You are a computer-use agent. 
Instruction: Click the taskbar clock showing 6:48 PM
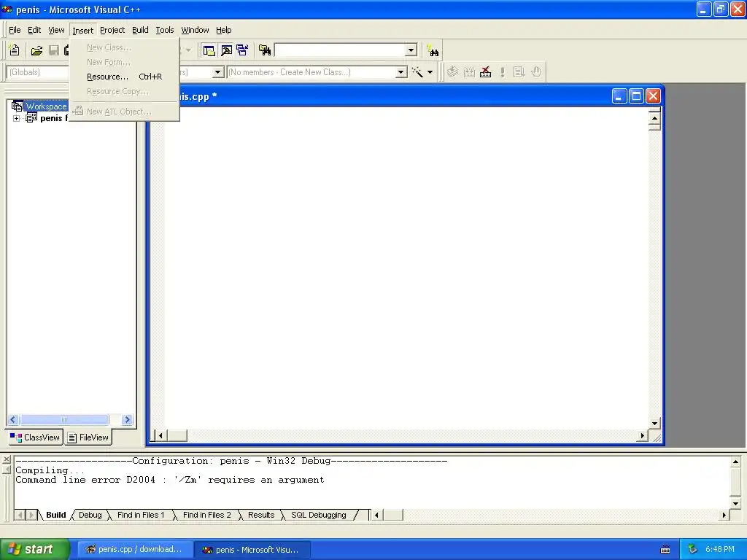tap(720, 550)
